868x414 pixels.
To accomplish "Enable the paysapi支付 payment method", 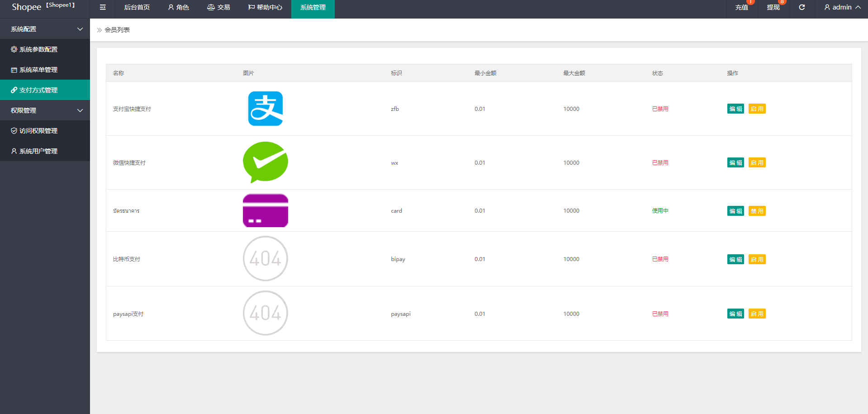I will [757, 314].
